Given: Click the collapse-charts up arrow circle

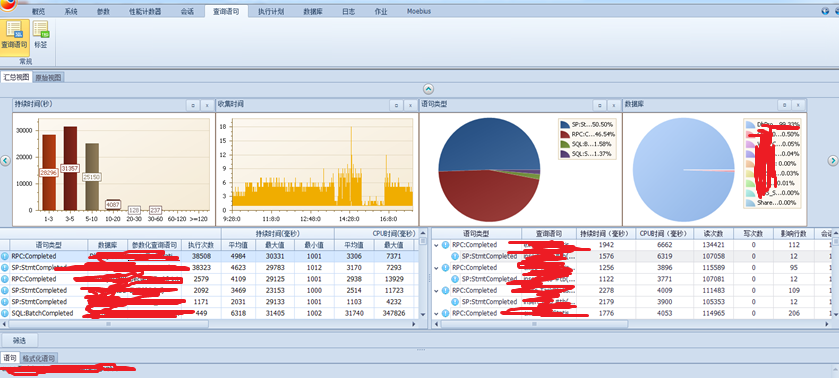Looking at the screenshot, I should (x=429, y=89).
